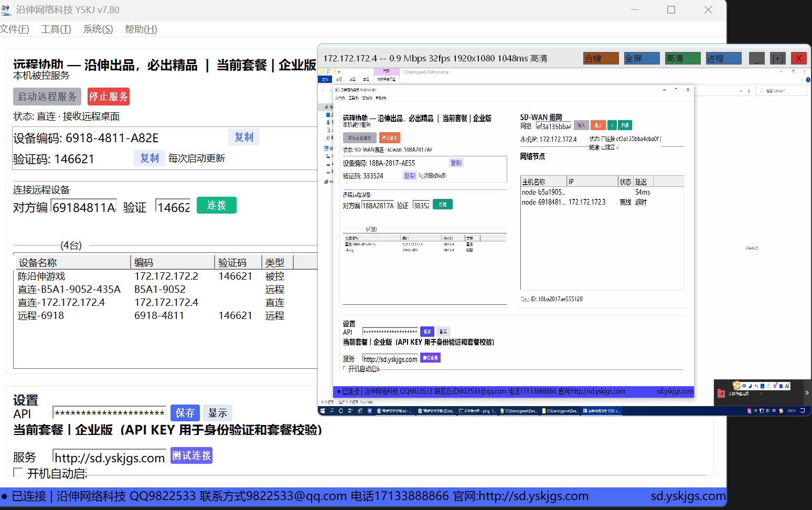
Task: Click the remote notification center icon
Action: [802, 411]
